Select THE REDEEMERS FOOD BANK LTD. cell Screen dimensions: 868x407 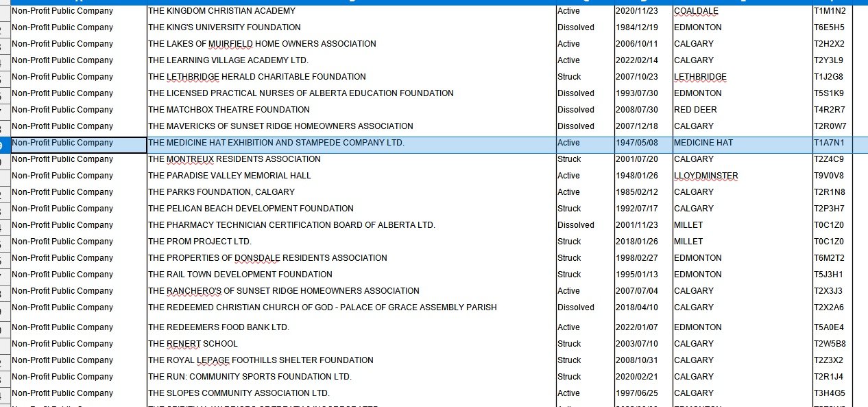point(351,327)
